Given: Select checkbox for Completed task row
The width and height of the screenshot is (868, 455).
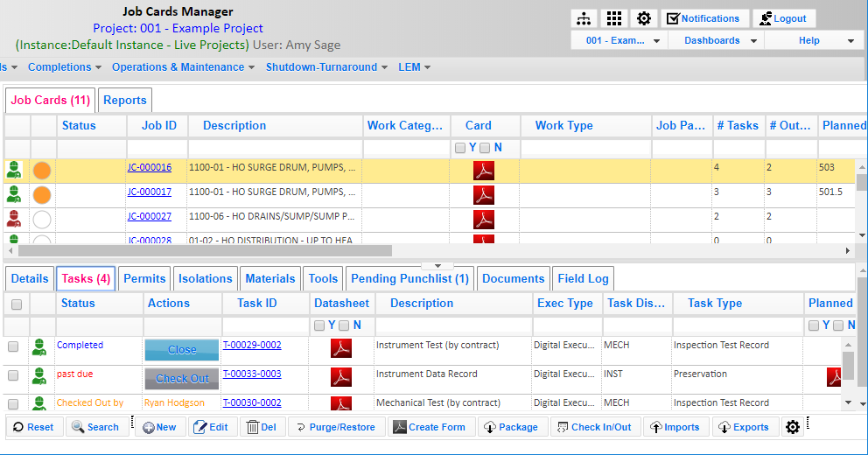Looking at the screenshot, I should click(13, 346).
